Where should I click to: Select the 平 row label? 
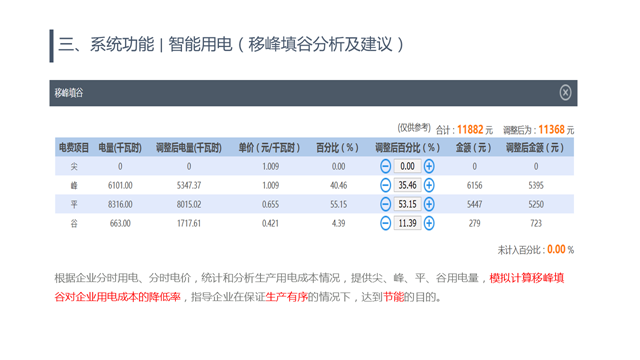tap(74, 204)
